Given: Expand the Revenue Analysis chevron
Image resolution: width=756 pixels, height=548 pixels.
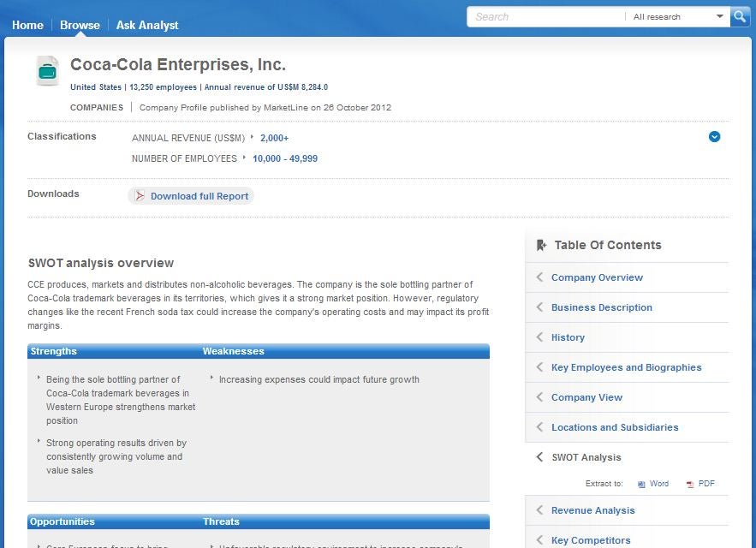Looking at the screenshot, I should click(539, 509).
